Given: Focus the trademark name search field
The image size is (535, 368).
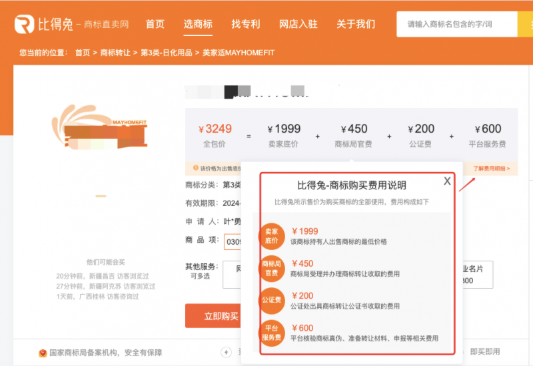Looking at the screenshot, I should point(457,24).
